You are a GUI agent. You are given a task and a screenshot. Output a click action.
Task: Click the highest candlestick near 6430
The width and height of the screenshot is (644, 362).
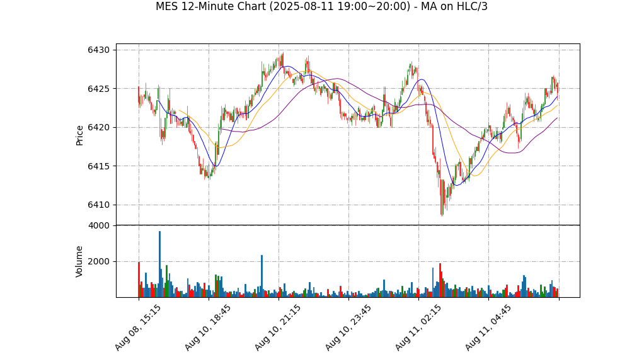point(282,60)
